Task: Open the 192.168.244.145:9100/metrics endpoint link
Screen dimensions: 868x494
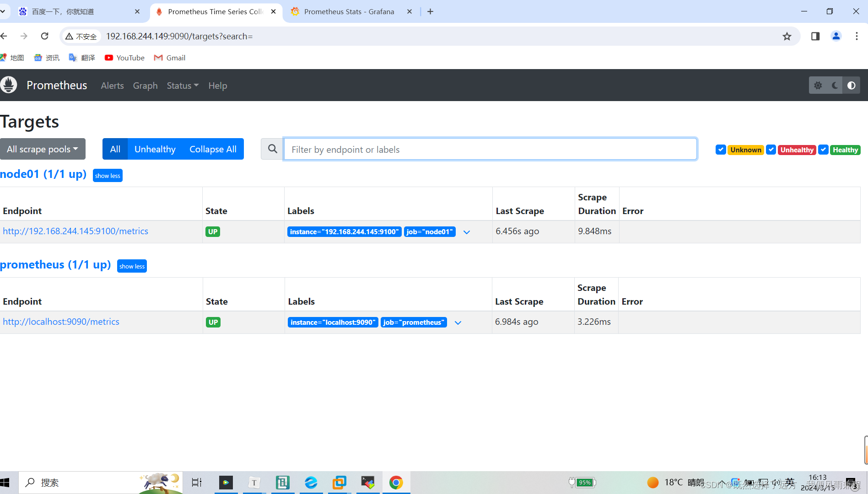Action: (75, 231)
